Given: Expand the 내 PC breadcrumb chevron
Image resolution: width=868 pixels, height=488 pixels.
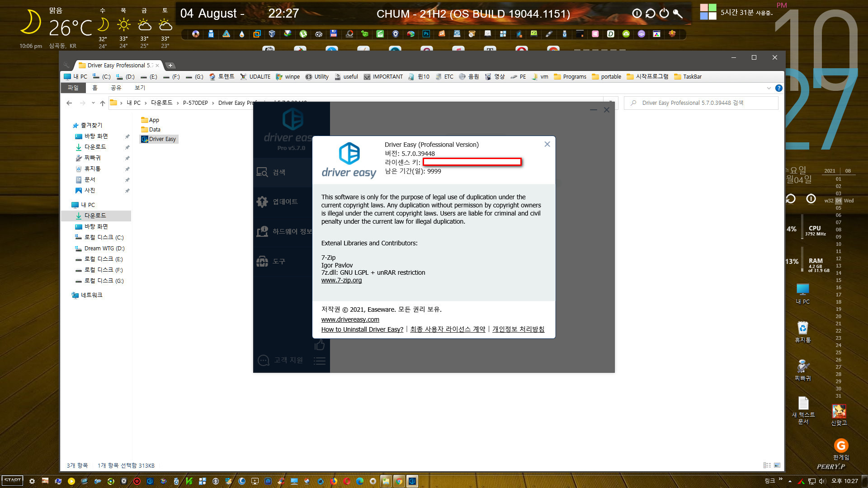Looking at the screenshot, I should pyautogui.click(x=146, y=103).
